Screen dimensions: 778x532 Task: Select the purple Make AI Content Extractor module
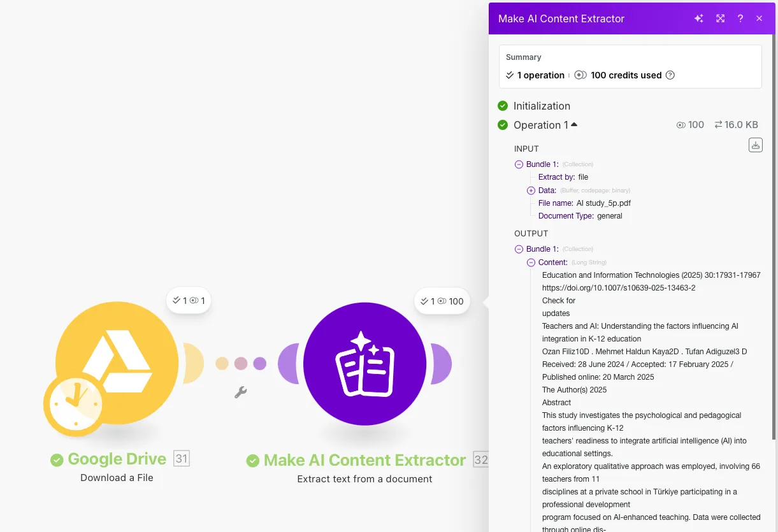pyautogui.click(x=364, y=364)
